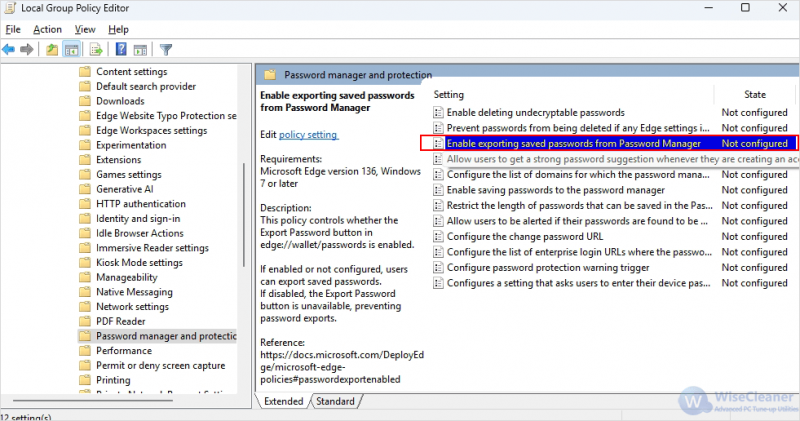
Task: Select Prevent passwords from being deleted setting
Action: point(578,128)
